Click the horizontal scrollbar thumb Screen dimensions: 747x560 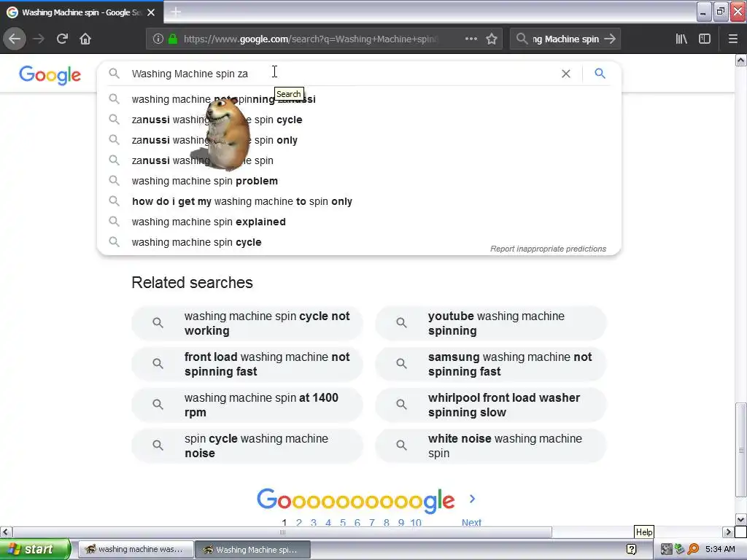282,532
